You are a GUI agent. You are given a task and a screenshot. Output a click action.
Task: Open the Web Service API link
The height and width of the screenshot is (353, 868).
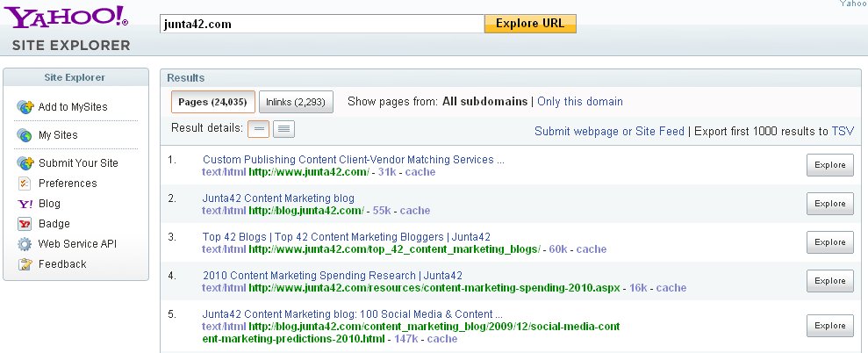tap(77, 244)
